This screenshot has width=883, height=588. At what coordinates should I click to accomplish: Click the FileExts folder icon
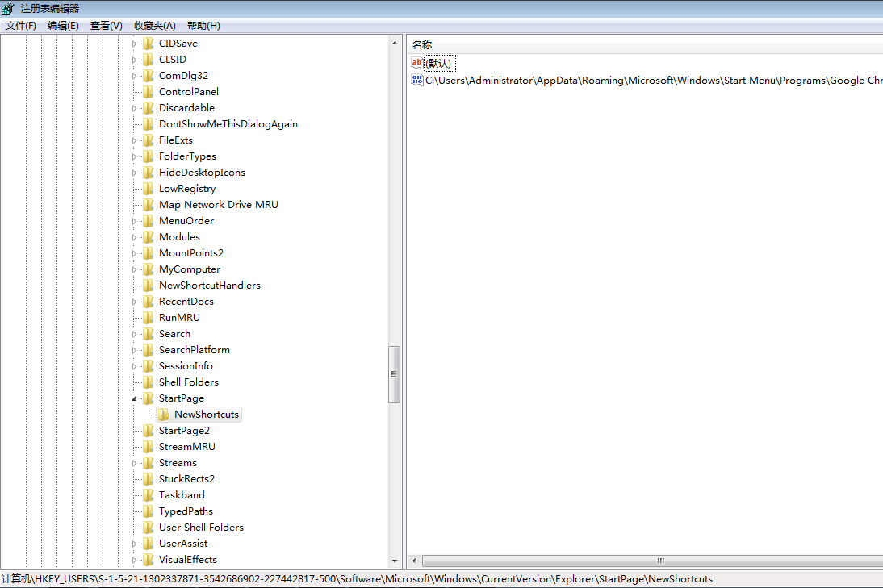pos(148,140)
